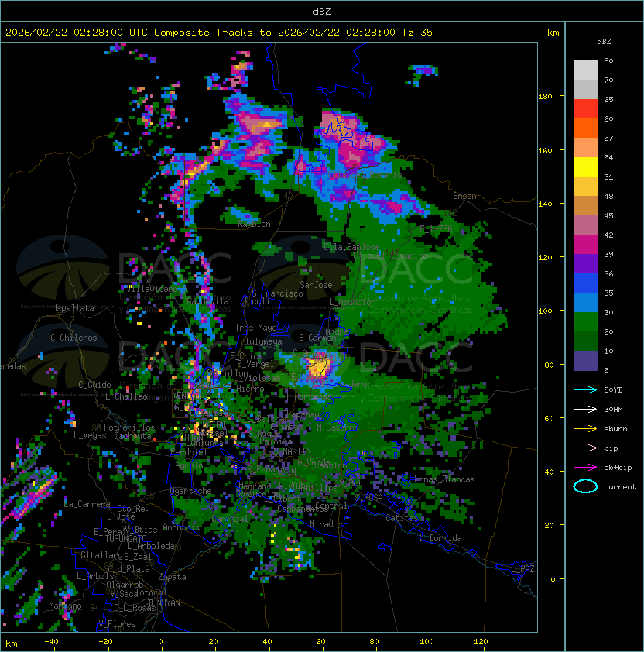Image resolution: width=644 pixels, height=652 pixels.
Task: Select the dark orange 60 dBZ swatch
Action: [585, 128]
